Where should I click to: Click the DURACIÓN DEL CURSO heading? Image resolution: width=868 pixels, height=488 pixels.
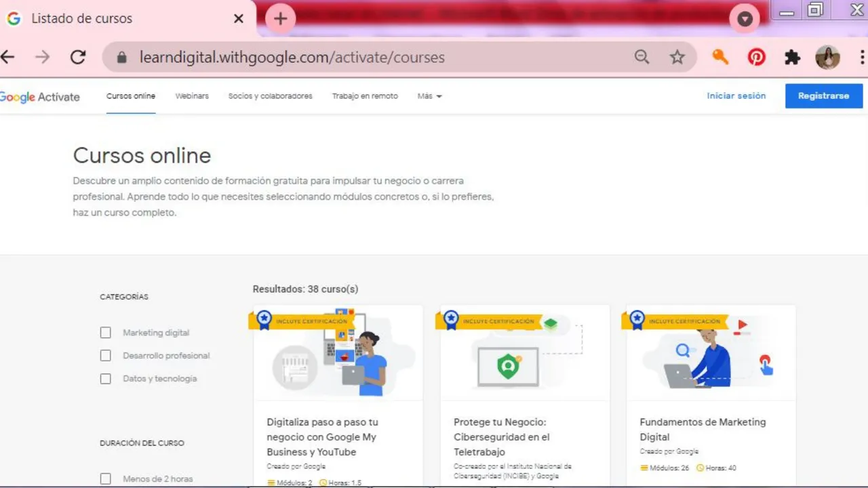click(x=142, y=443)
